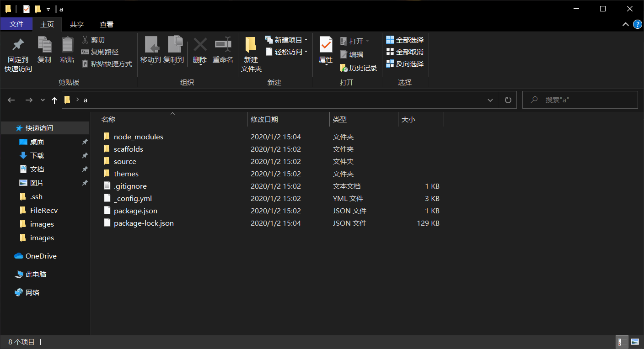Click Select All in the ribbon
This screenshot has width=644, height=349.
[x=405, y=40]
